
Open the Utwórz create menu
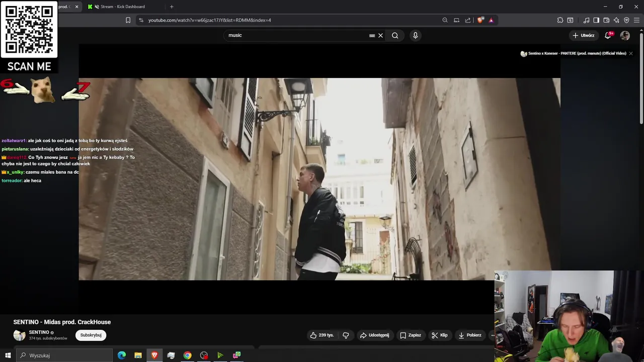pos(584,35)
